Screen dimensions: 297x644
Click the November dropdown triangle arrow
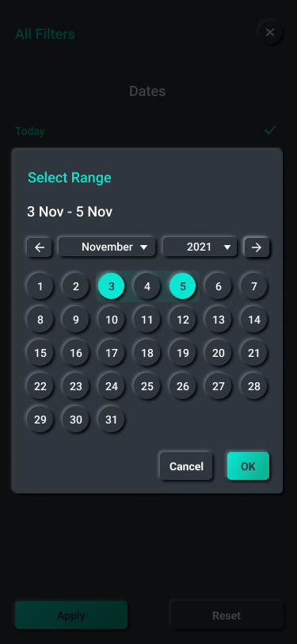point(143,247)
